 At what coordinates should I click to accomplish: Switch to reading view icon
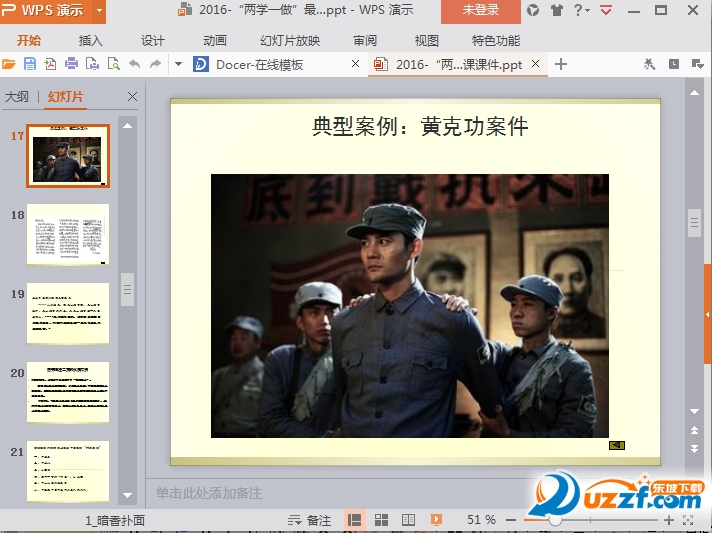408,520
